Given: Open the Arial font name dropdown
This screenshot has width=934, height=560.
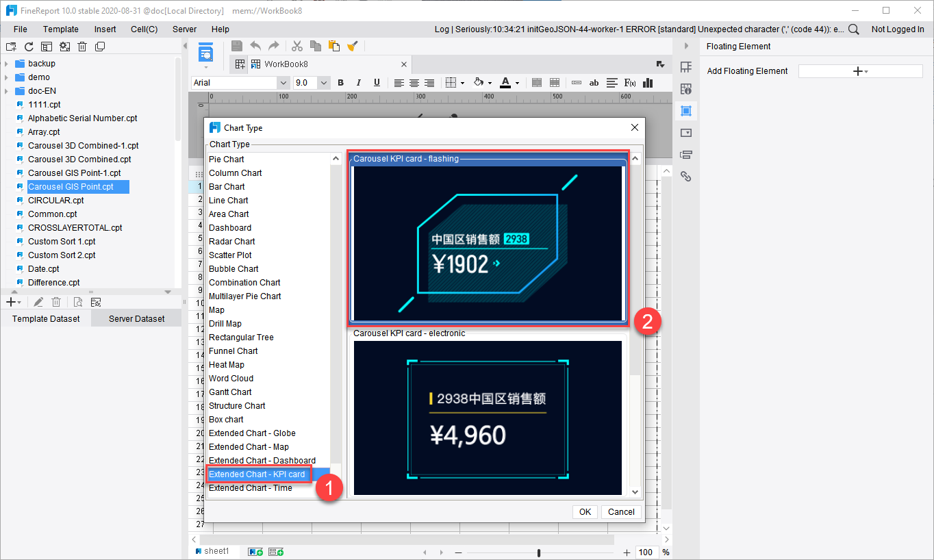Looking at the screenshot, I should click(x=283, y=83).
